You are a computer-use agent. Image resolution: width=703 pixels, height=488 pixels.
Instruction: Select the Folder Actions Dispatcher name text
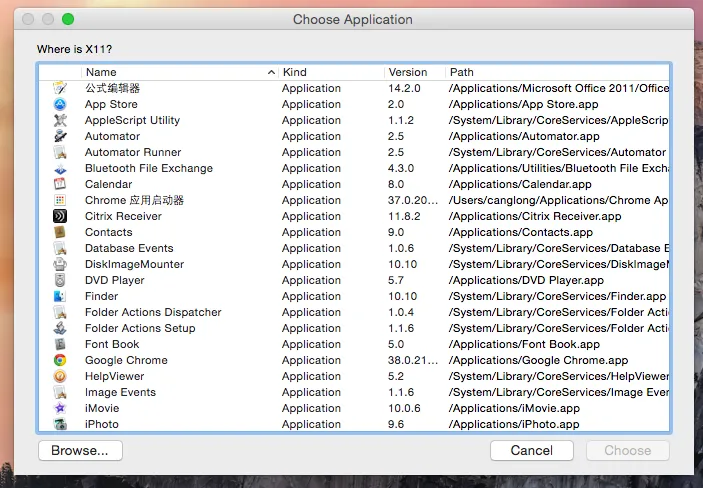click(153, 312)
